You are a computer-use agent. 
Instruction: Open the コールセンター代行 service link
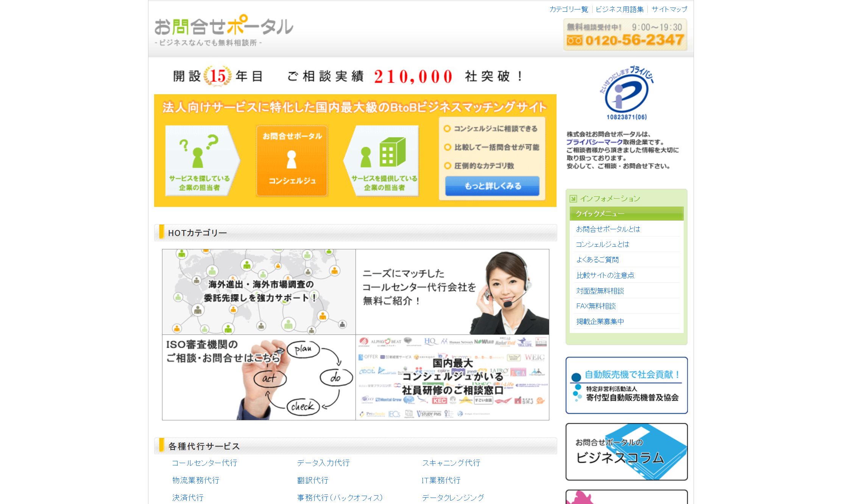[204, 463]
